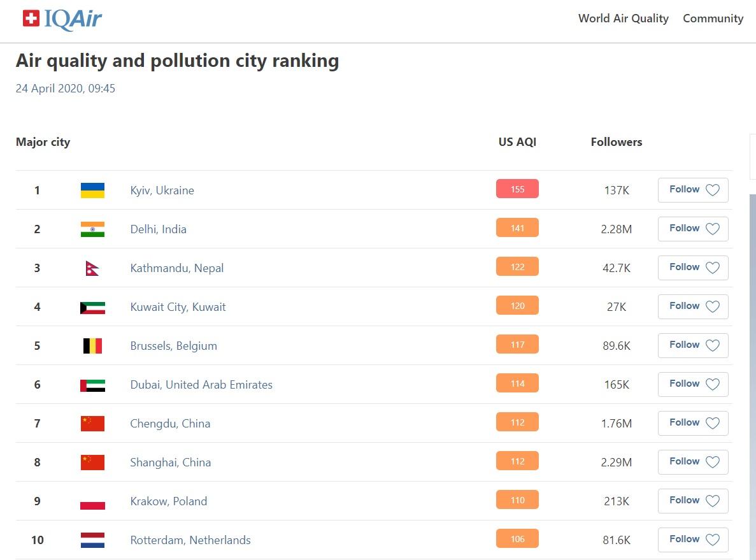Viewport: 756px width, 560px height.
Task: Select the orange 117 AQI badge for Brussels
Action: (x=517, y=345)
